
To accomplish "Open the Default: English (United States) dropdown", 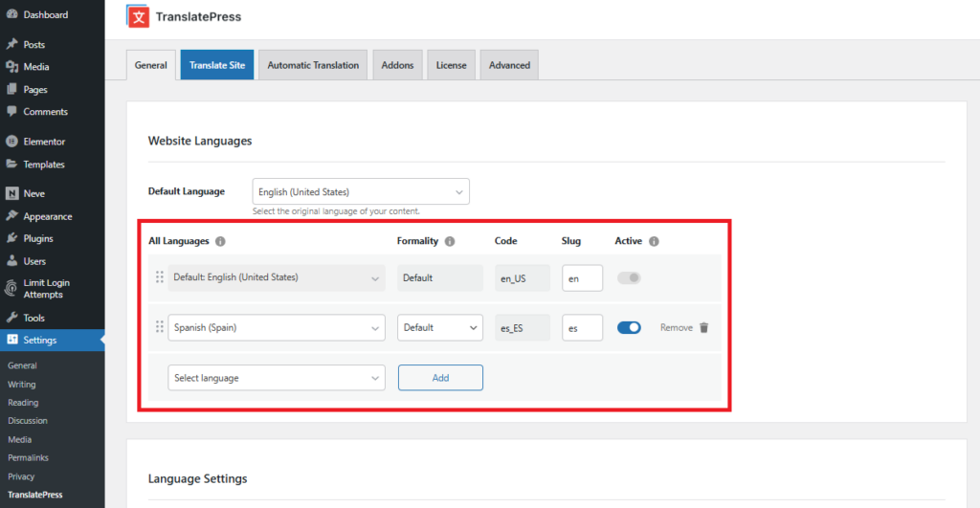I will click(277, 277).
